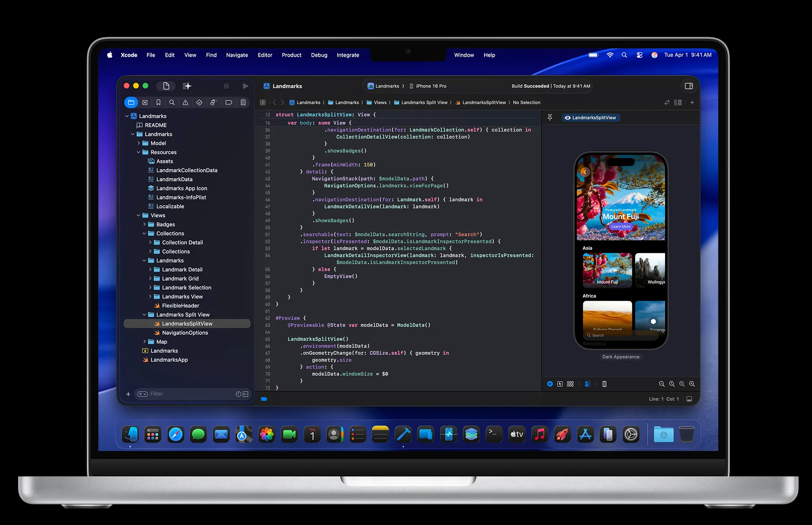The image size is (812, 525).
Task: Open the Find navigator magnifier
Action: [172, 102]
